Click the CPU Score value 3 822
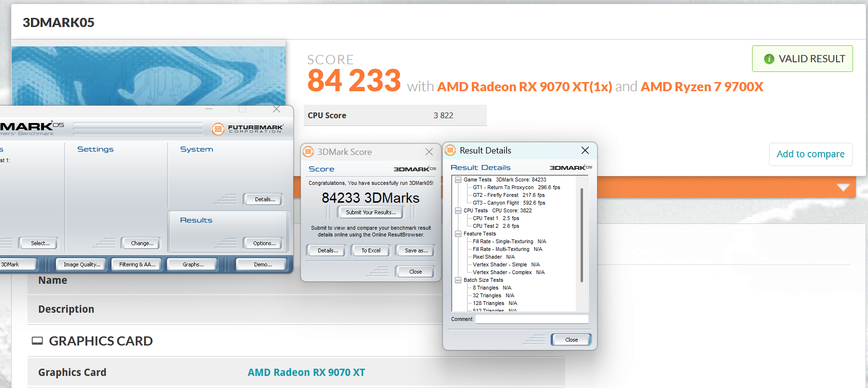This screenshot has width=868, height=388. coord(443,115)
